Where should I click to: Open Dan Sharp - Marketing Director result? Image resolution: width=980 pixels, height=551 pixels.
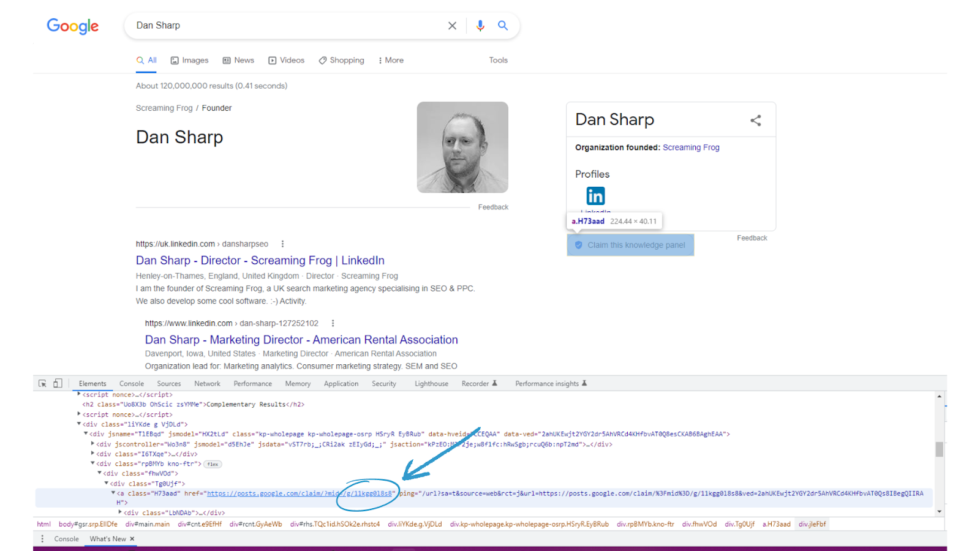(x=301, y=340)
